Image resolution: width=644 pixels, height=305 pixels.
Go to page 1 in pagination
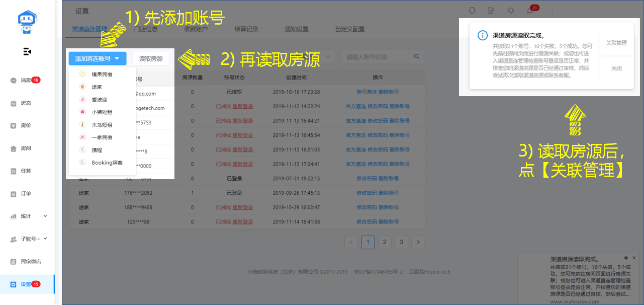pyautogui.click(x=368, y=242)
